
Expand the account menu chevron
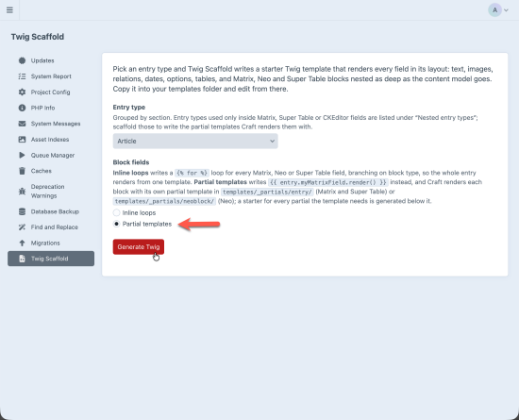[x=506, y=10]
